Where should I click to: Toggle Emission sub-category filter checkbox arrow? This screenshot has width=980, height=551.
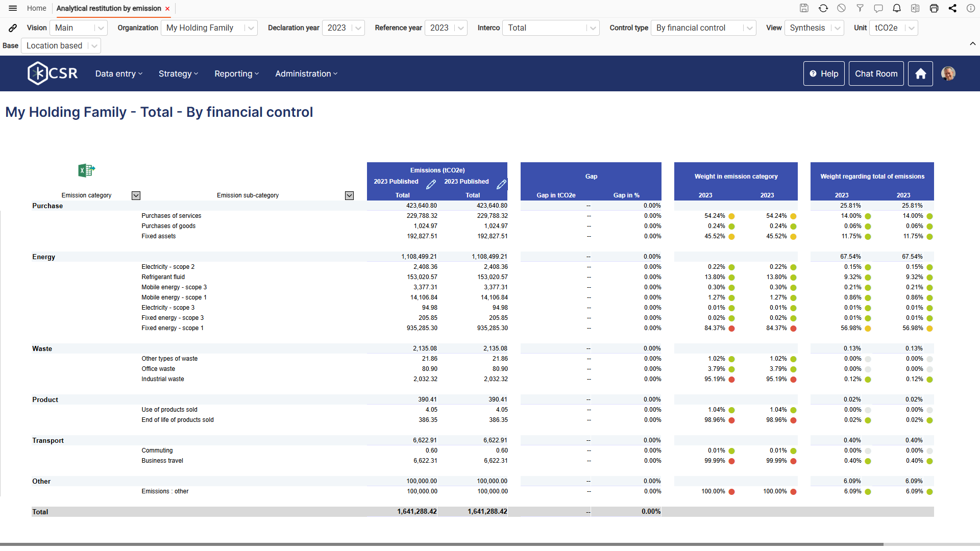point(349,195)
